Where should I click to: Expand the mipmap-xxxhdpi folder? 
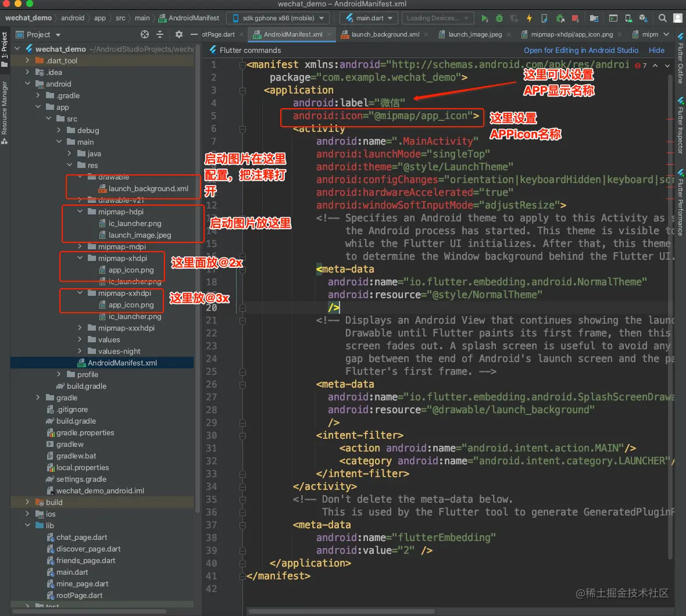[x=80, y=328]
